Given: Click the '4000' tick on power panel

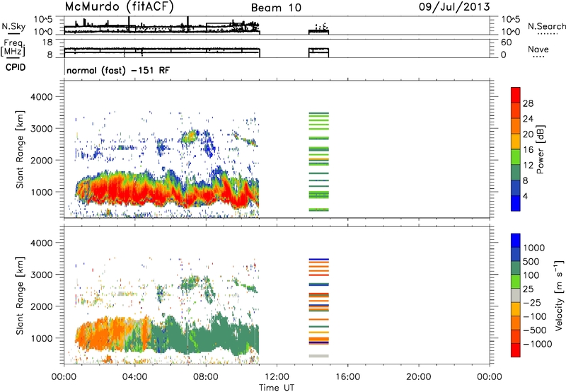Looking at the screenshot, I should (x=41, y=97).
